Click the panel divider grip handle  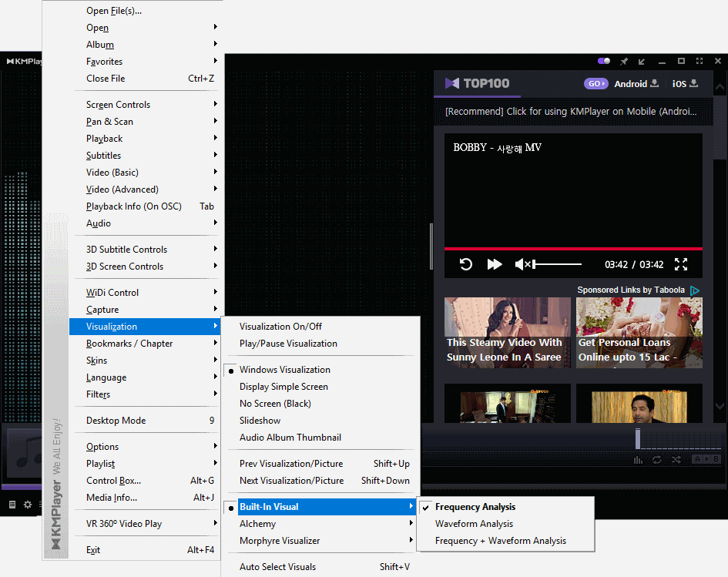pyautogui.click(x=431, y=246)
